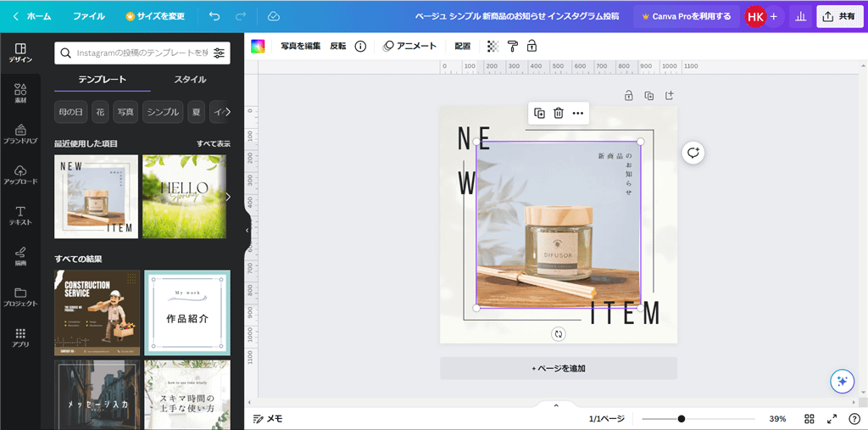The height and width of the screenshot is (430, 868).
Task: Click ページを追加 to add page
Action: [558, 368]
